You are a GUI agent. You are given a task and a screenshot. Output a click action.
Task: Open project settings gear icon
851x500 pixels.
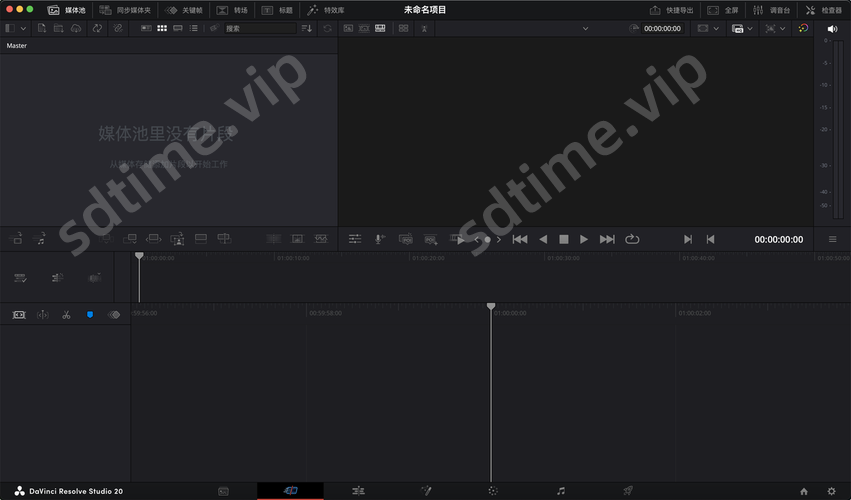[x=831, y=491]
